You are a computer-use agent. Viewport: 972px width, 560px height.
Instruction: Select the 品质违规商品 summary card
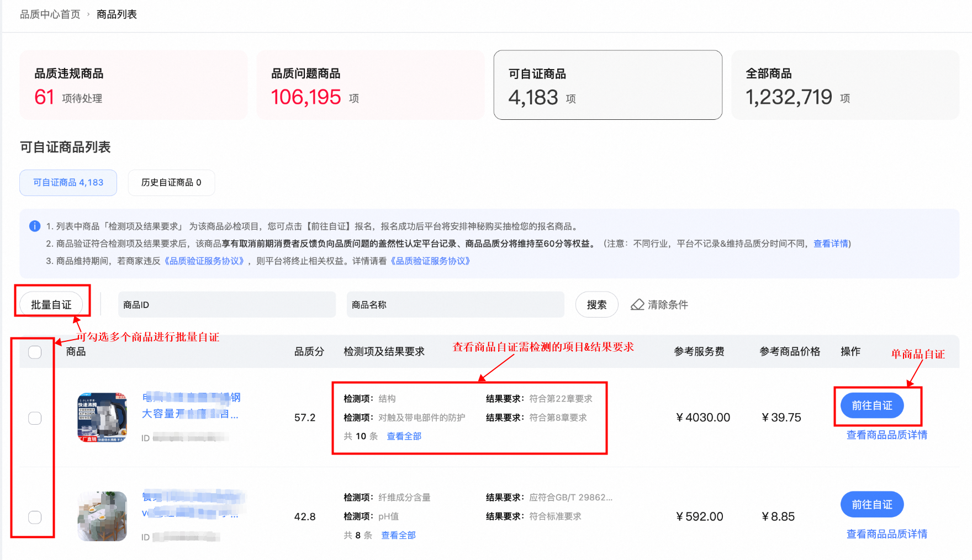pos(134,85)
